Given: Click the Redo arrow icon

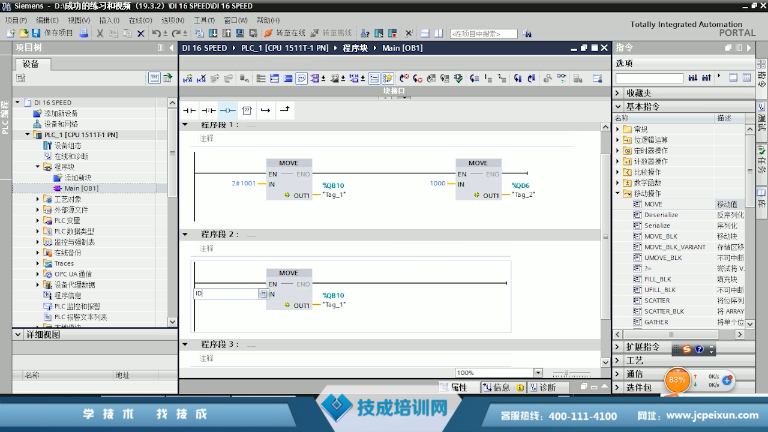Looking at the screenshot, I should click(176, 33).
